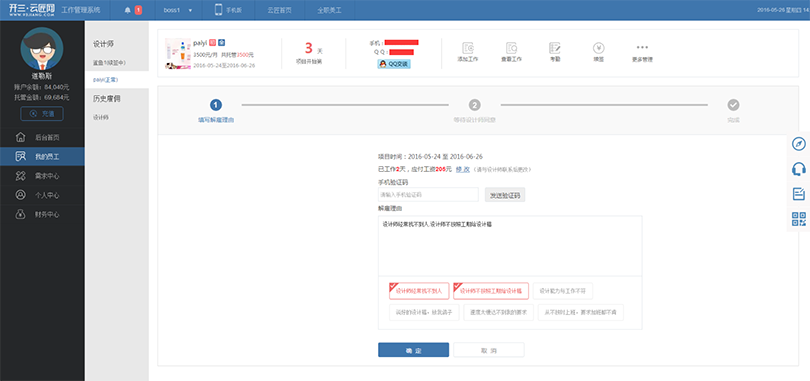Click the user avatar in the sidebar

(x=42, y=49)
